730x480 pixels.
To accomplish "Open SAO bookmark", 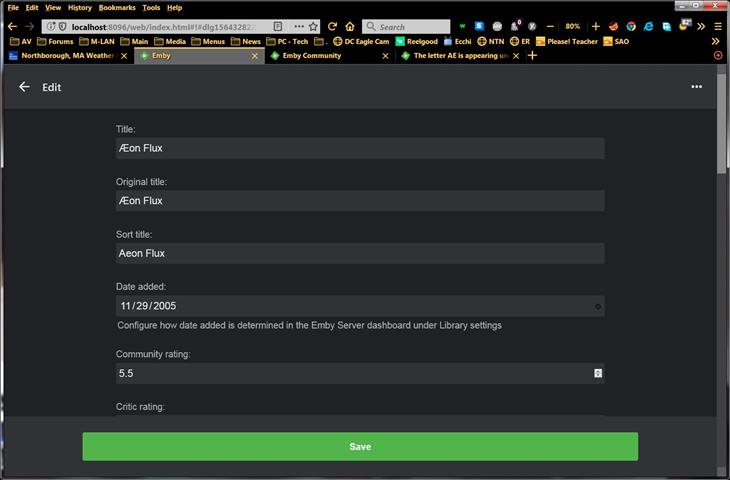I will point(616,41).
